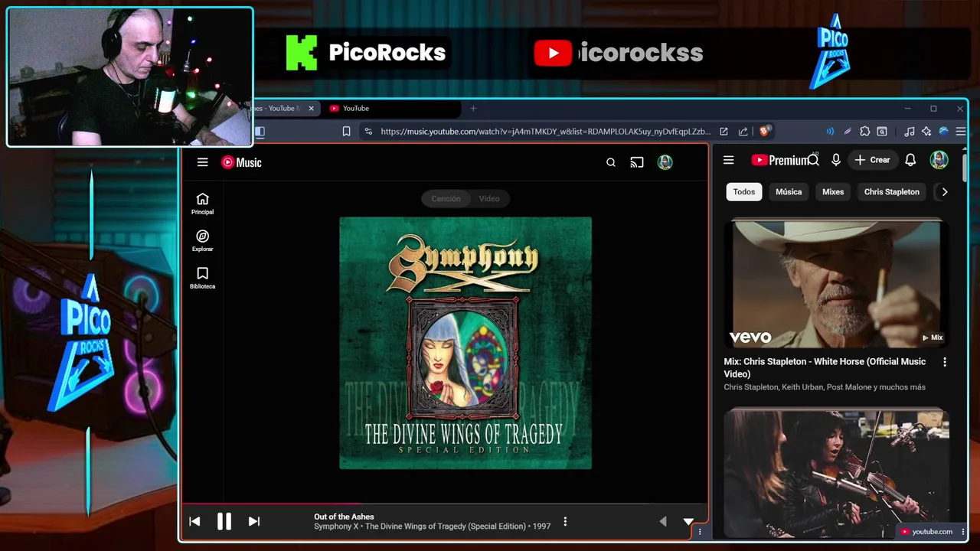Open the YouTube panel account avatar
The height and width of the screenshot is (551, 980).
(939, 160)
